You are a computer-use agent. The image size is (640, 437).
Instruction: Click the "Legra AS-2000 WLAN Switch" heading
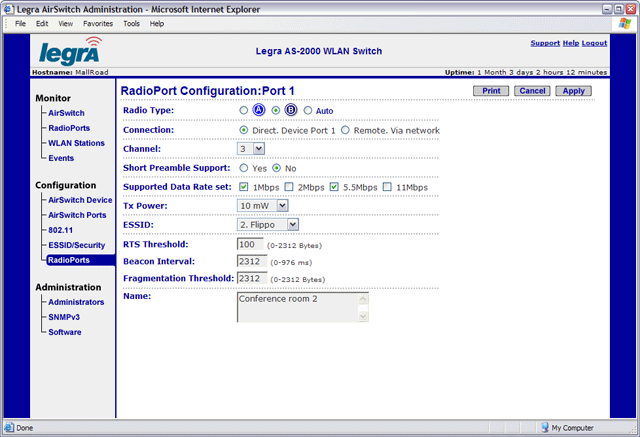coord(319,51)
